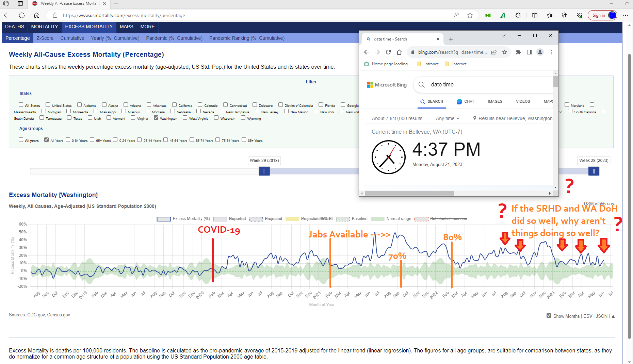The height and width of the screenshot is (364, 633).
Task: Download chart data via CSV link
Action: pos(588,316)
